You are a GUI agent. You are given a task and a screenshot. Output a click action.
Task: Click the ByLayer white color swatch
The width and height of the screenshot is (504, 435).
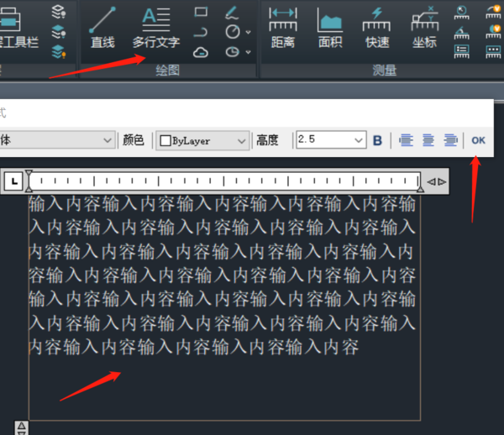click(x=165, y=141)
